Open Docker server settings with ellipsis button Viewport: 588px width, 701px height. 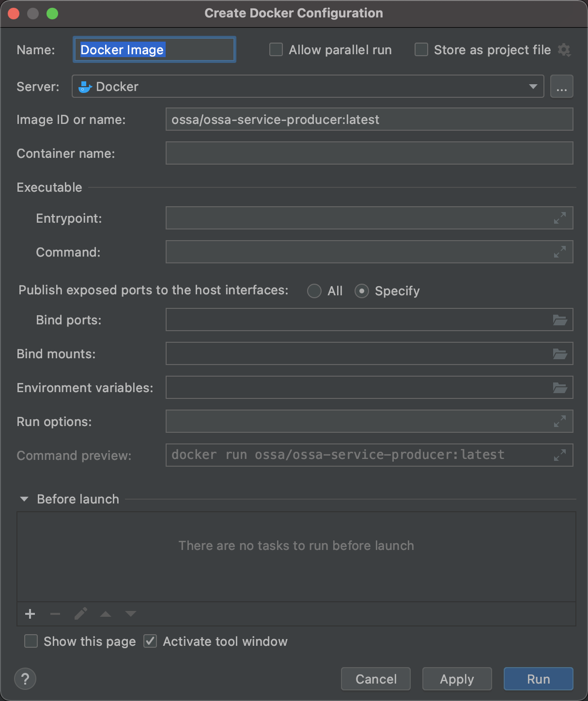click(562, 87)
